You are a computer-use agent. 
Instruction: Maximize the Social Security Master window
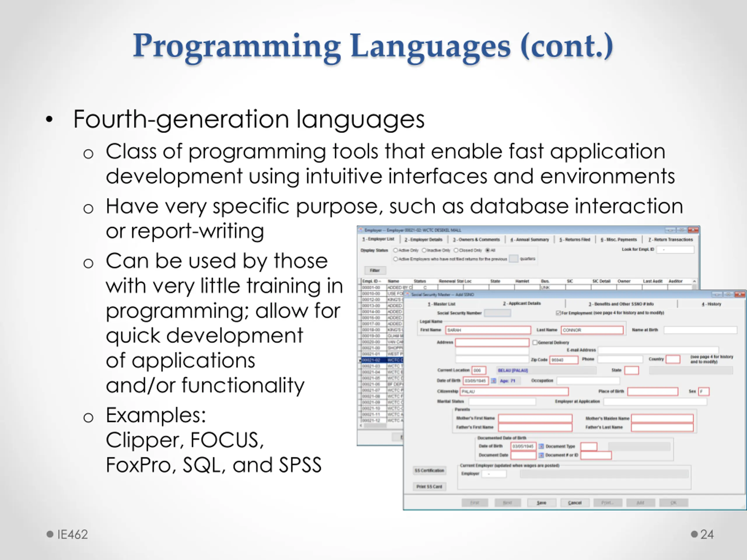728,294
